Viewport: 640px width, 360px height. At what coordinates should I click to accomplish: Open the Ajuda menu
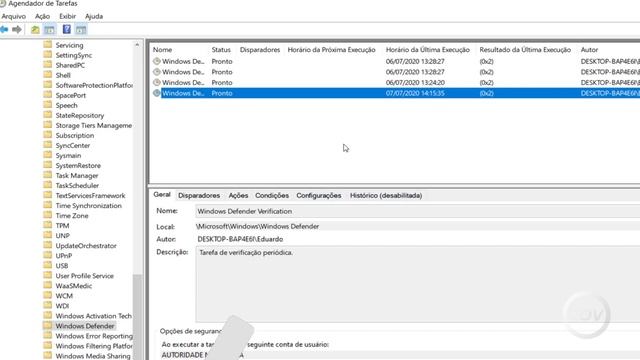tap(94, 16)
